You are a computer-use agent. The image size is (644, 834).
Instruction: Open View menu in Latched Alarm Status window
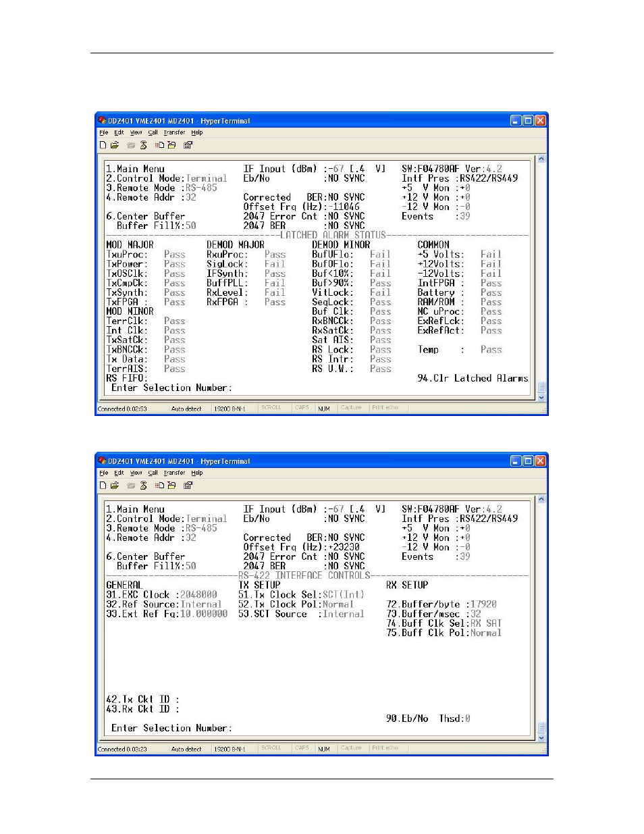click(x=136, y=132)
